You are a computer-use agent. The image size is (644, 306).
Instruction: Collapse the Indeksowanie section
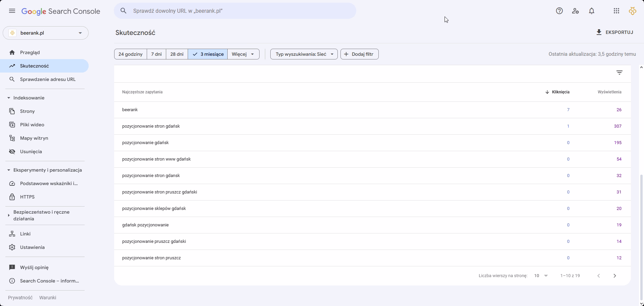(9, 98)
